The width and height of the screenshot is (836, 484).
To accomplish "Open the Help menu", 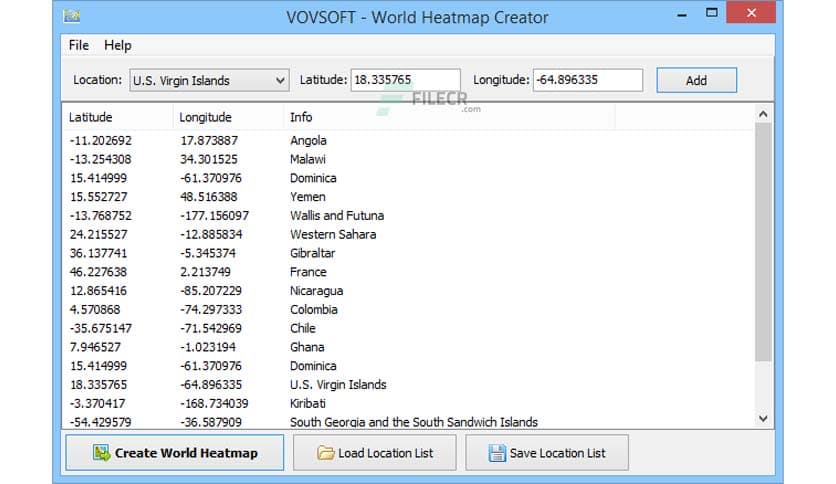I will 118,45.
